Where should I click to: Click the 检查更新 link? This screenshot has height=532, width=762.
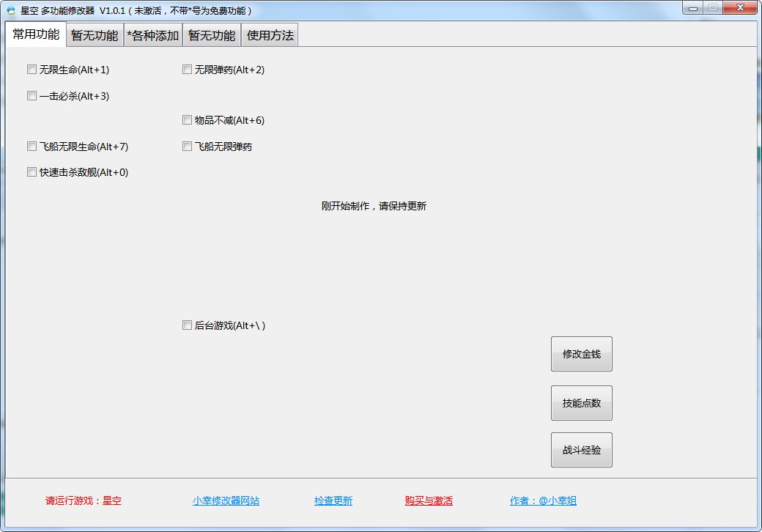[x=333, y=501]
